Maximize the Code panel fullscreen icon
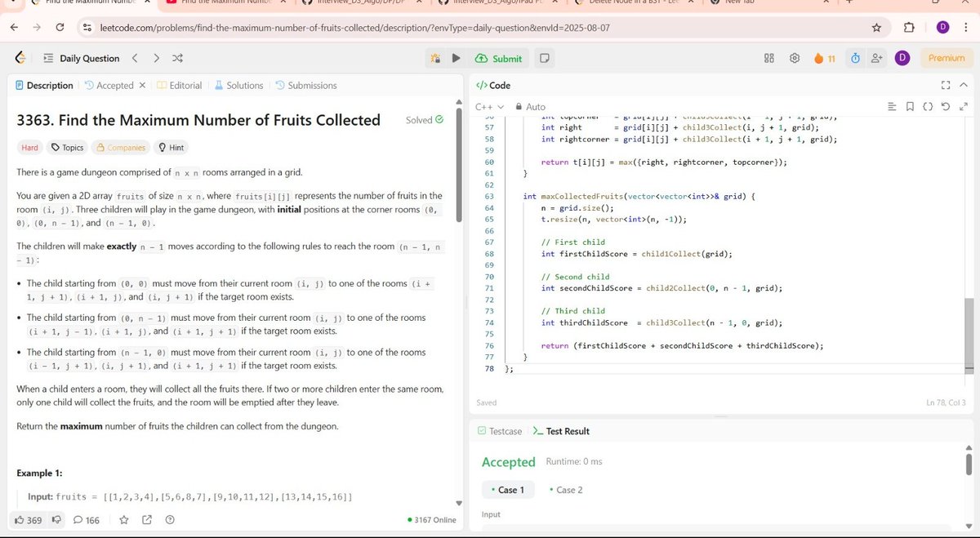Image resolution: width=980 pixels, height=538 pixels. [946, 85]
